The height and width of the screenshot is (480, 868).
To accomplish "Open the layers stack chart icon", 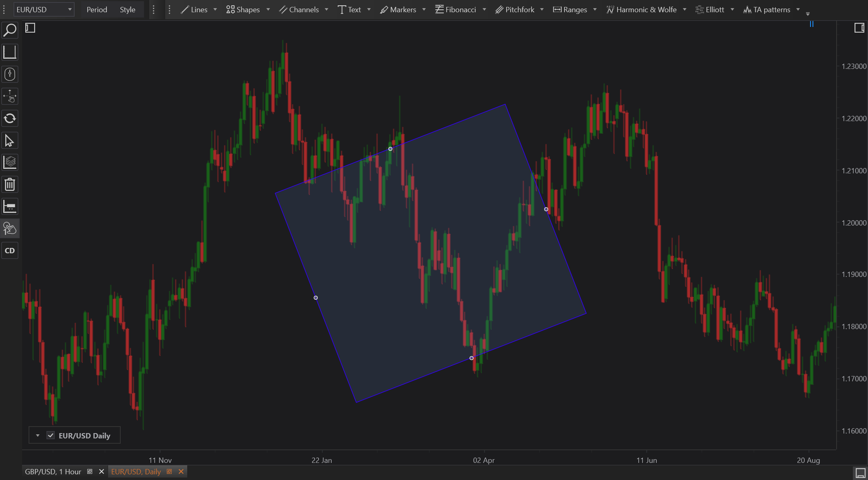I will click(x=10, y=162).
